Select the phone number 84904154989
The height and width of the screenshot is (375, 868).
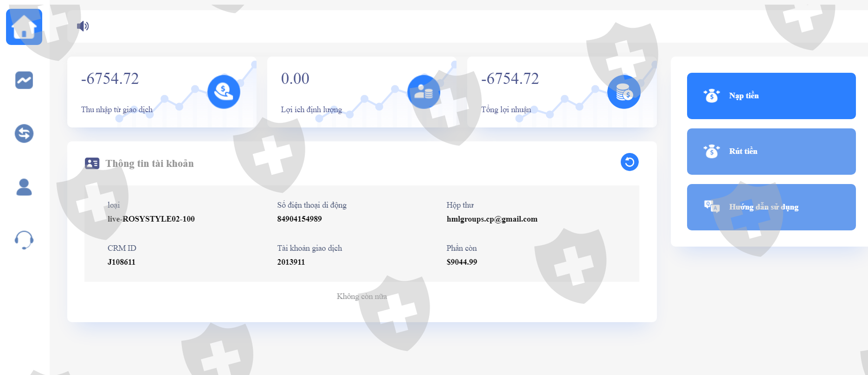tap(299, 219)
